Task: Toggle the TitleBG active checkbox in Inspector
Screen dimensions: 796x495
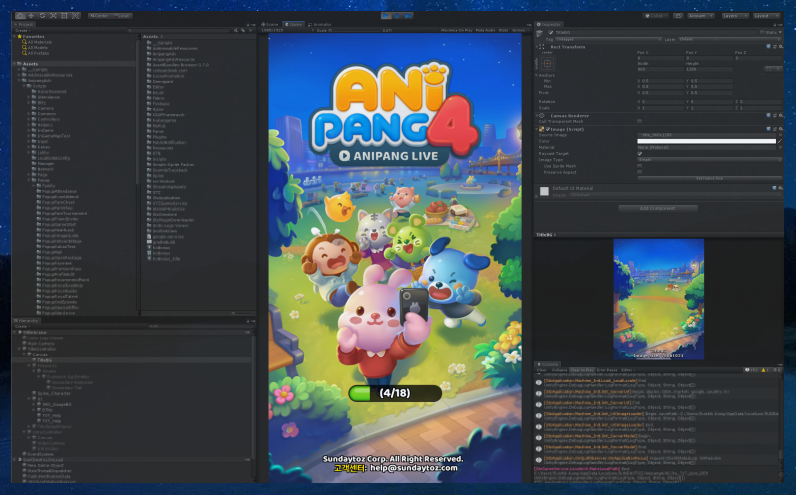Action: point(551,32)
